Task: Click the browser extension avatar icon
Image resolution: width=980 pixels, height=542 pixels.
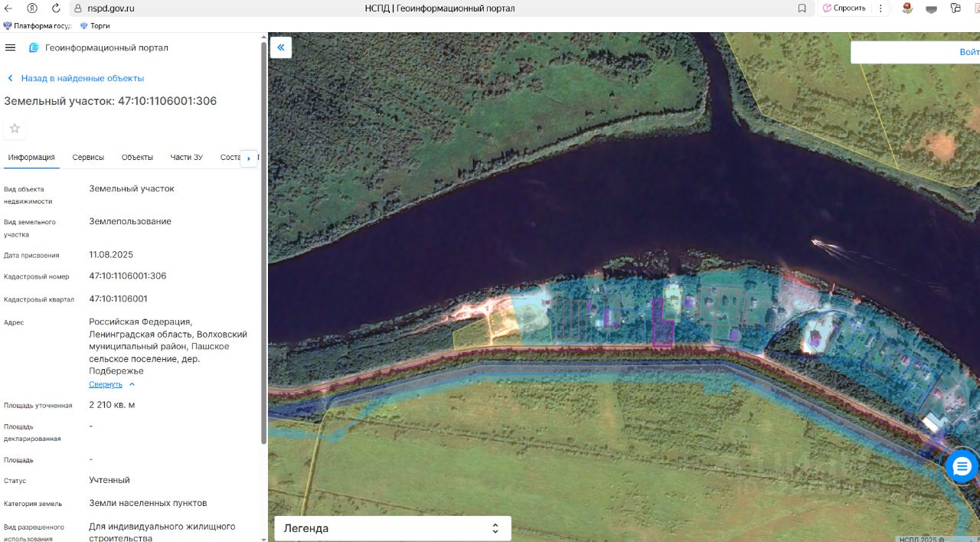Action: coord(907,8)
